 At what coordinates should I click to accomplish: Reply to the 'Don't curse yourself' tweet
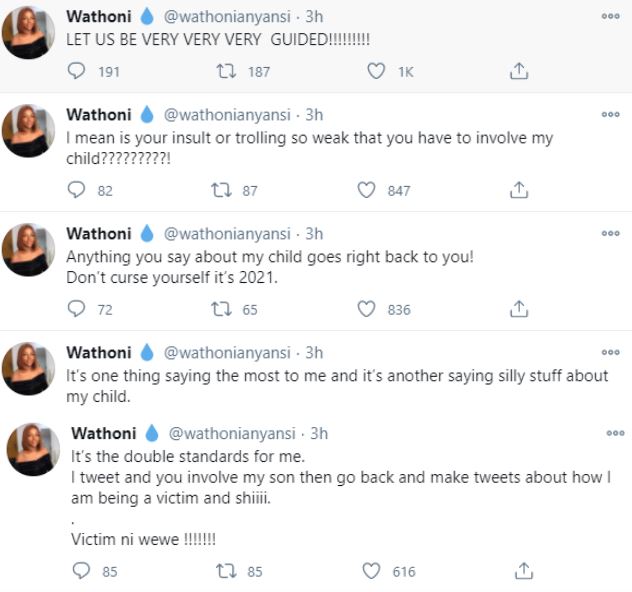(76, 309)
